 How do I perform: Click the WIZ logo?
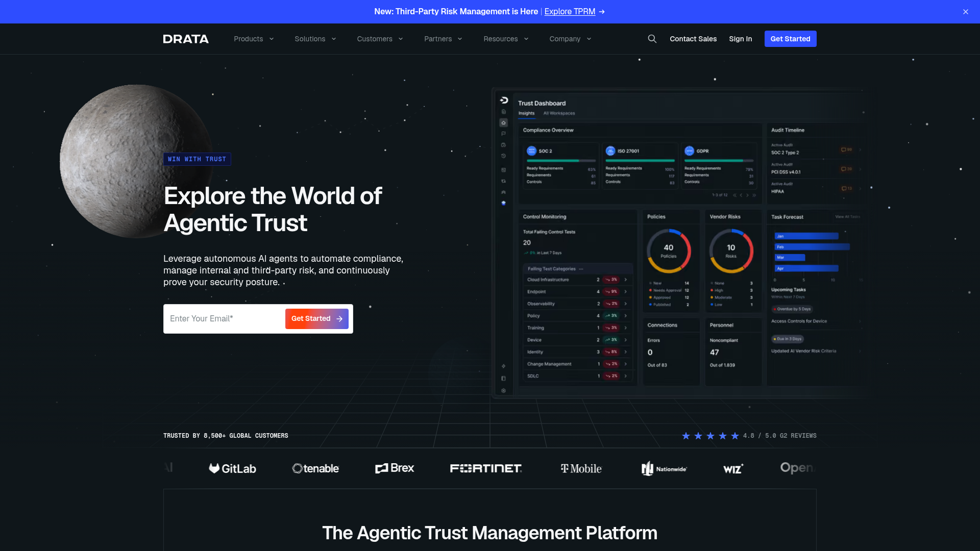[x=733, y=468]
